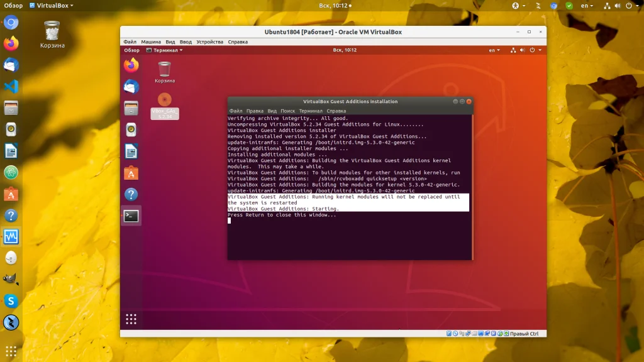Open Правка menu in the terminal window
Screen dimensions: 644x362
coord(255,111)
